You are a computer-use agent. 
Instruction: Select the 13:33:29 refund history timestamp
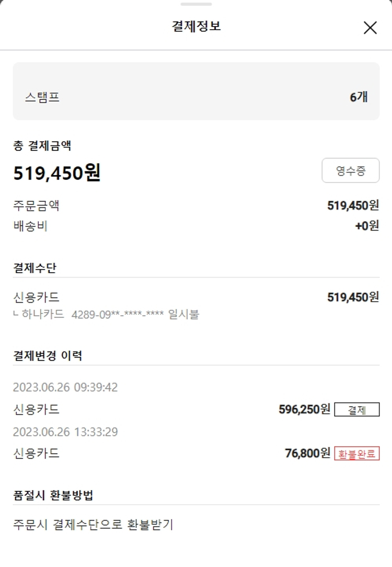[65, 432]
